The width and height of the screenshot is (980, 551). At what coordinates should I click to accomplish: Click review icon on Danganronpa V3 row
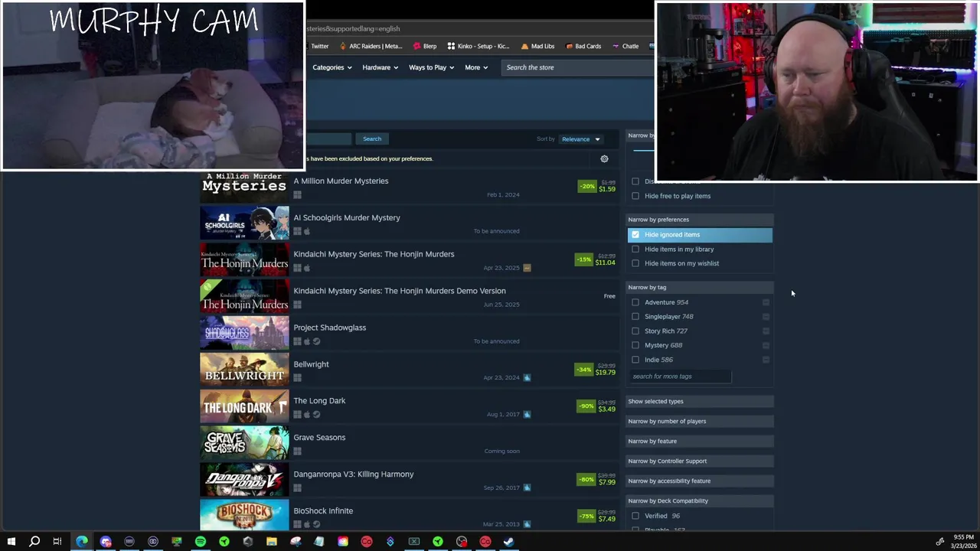(527, 487)
